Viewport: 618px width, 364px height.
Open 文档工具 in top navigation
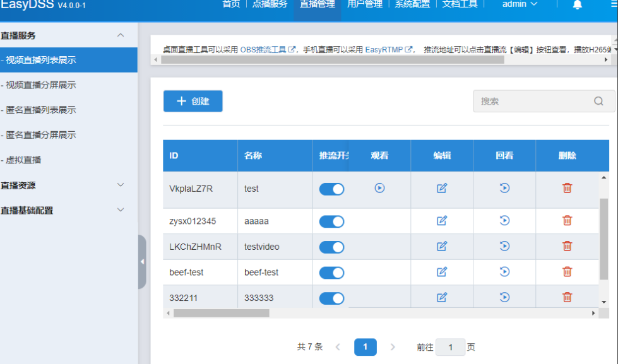[460, 4]
